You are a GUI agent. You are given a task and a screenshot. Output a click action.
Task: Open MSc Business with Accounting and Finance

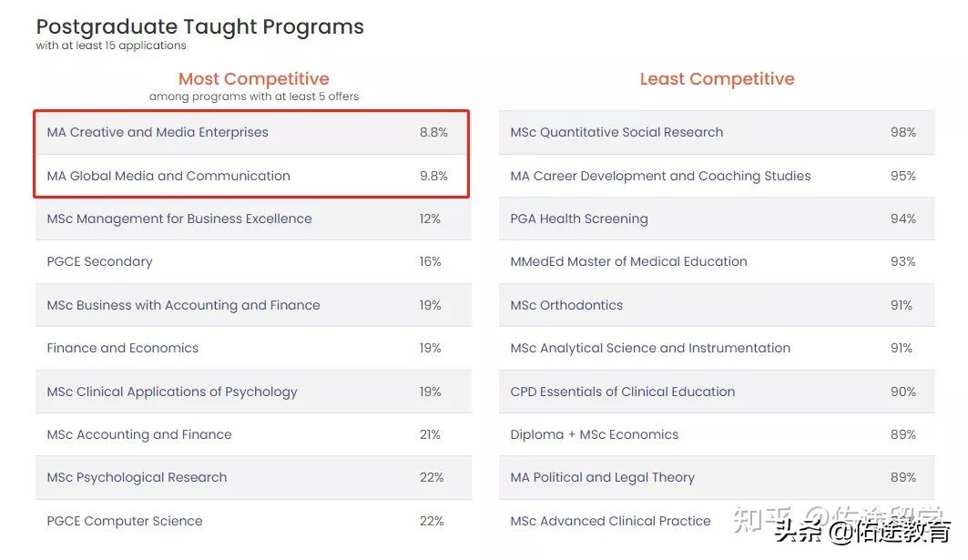[183, 305]
